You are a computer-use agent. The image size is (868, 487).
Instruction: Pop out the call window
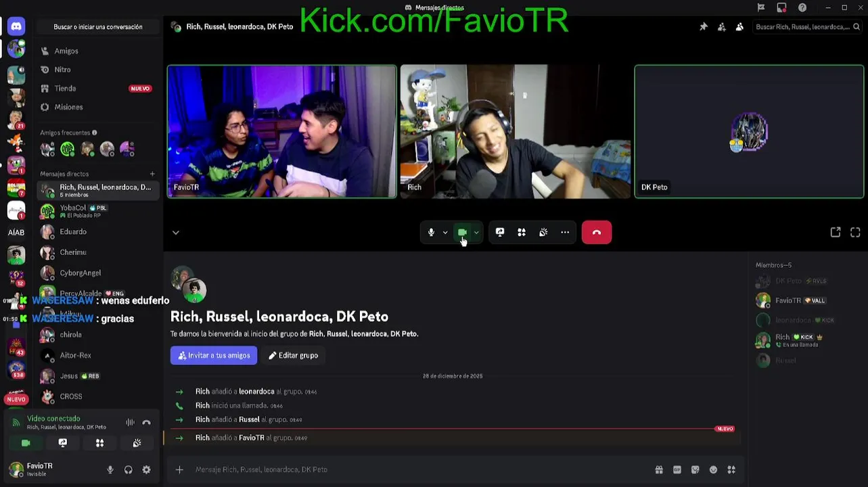pyautogui.click(x=836, y=232)
